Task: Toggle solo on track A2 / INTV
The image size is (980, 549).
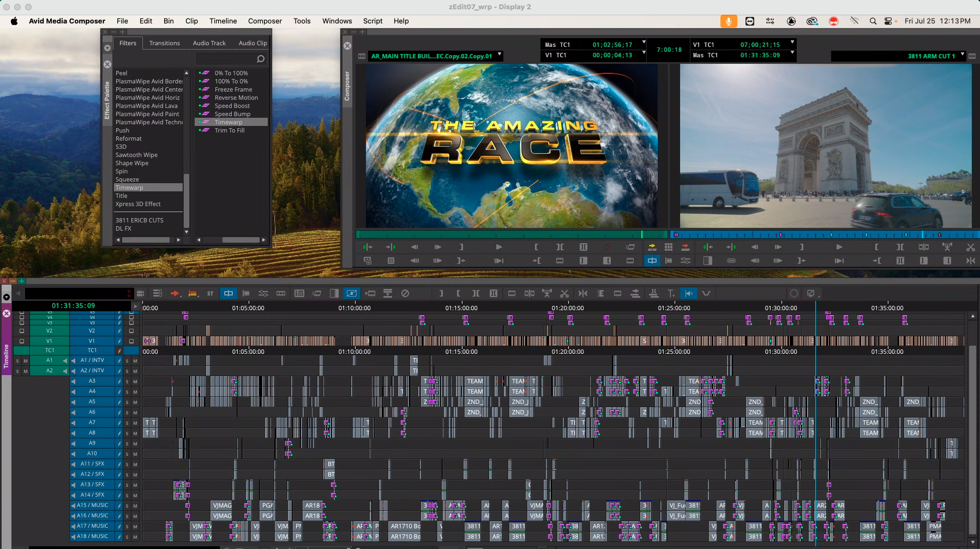Action: coord(127,371)
